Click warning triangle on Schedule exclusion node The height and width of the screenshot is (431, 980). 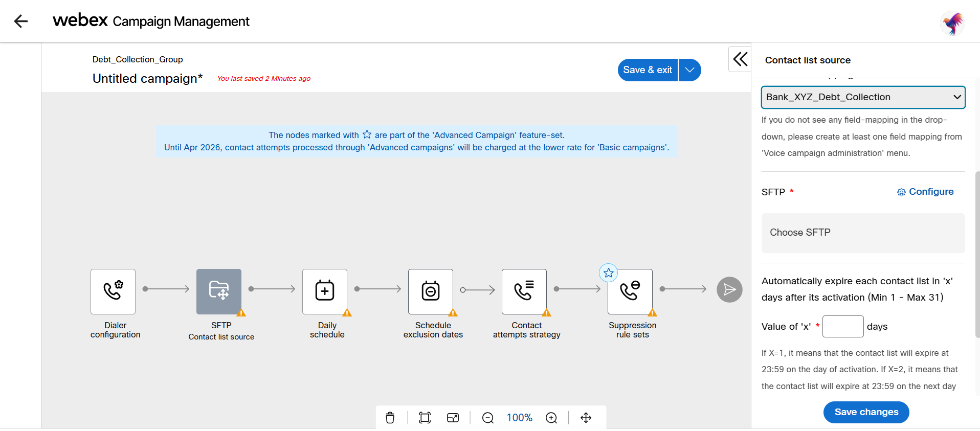point(453,313)
